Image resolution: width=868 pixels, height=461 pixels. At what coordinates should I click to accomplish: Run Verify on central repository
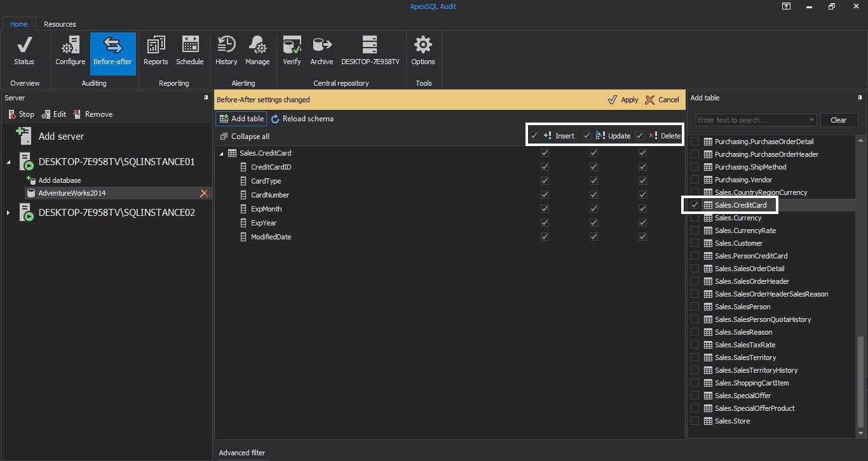coord(292,51)
